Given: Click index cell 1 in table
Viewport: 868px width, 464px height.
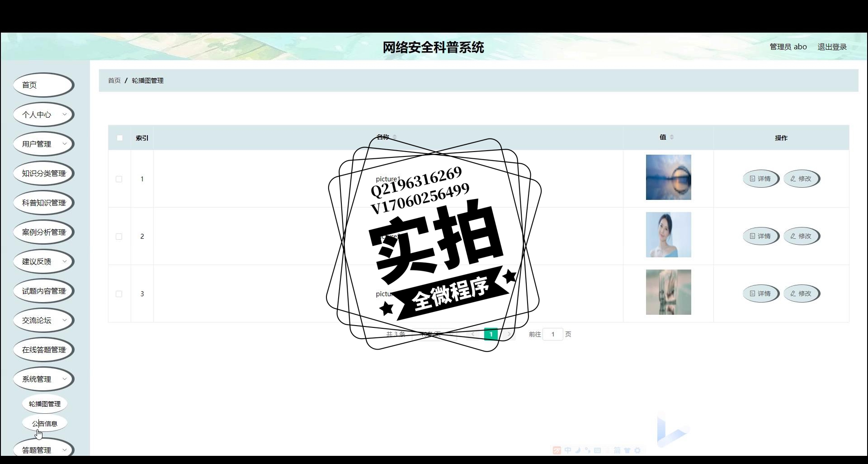Looking at the screenshot, I should (x=142, y=179).
